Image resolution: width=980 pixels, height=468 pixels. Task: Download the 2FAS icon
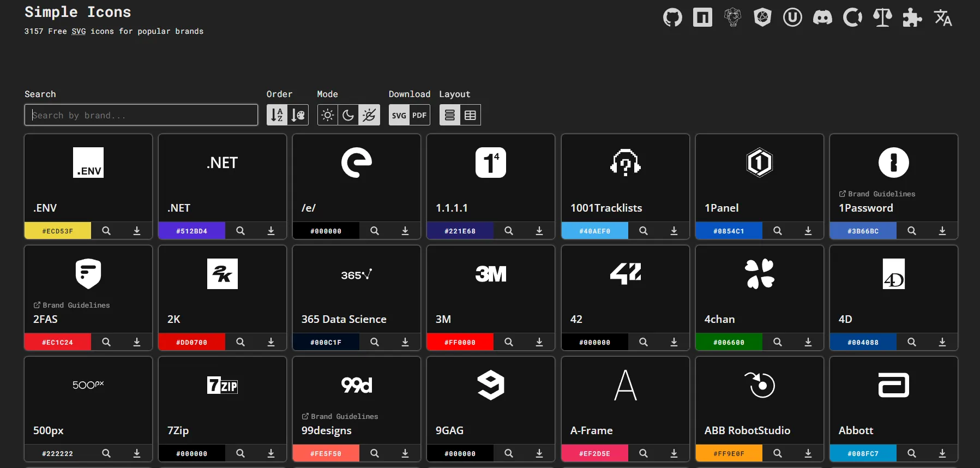[137, 342]
